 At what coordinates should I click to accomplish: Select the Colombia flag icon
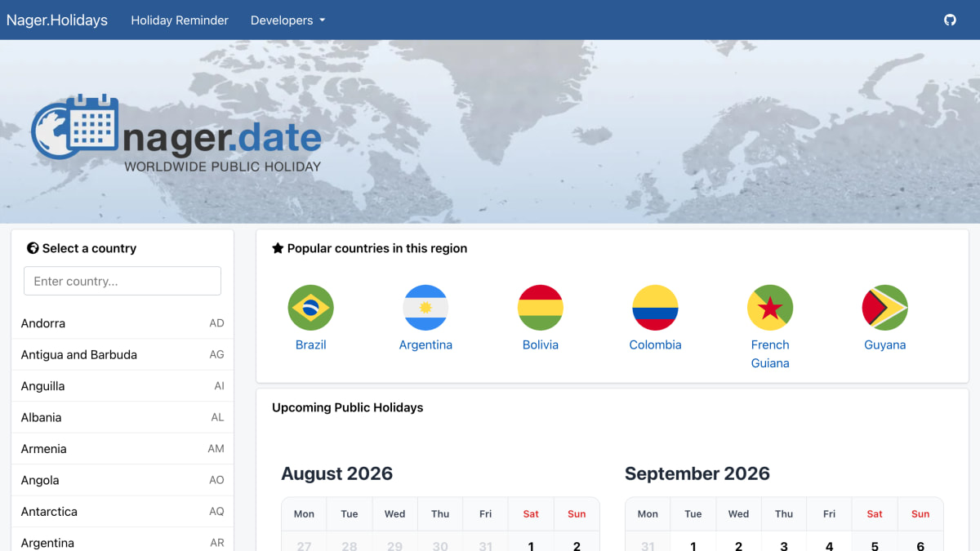pyautogui.click(x=655, y=308)
